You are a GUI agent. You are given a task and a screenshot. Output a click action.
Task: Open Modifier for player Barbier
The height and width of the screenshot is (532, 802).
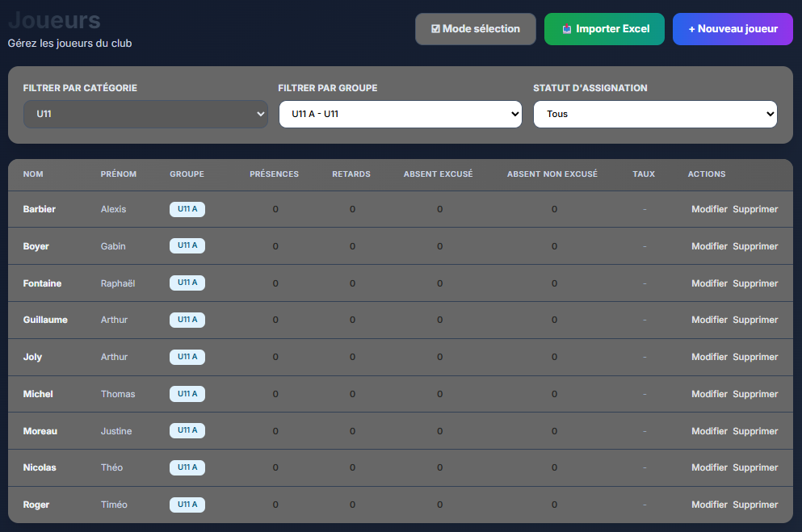coord(709,209)
